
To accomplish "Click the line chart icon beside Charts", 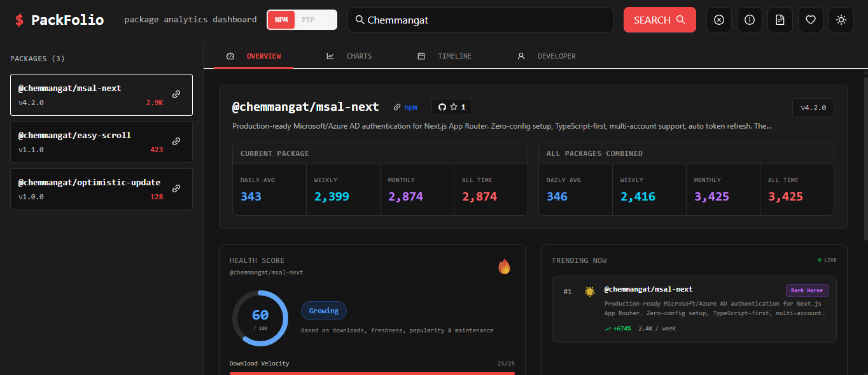I will pyautogui.click(x=330, y=56).
